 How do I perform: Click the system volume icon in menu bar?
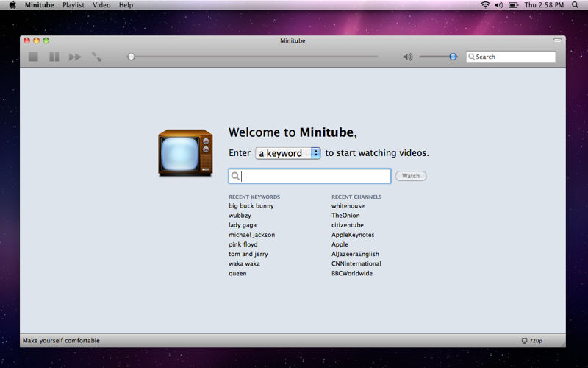pos(499,5)
